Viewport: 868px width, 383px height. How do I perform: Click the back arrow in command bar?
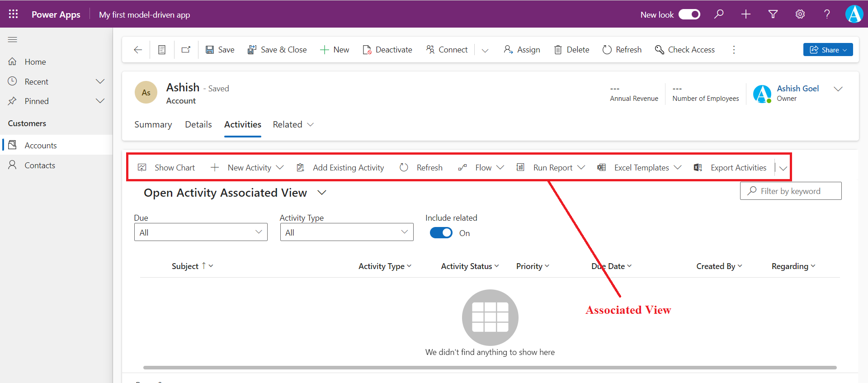coord(138,50)
